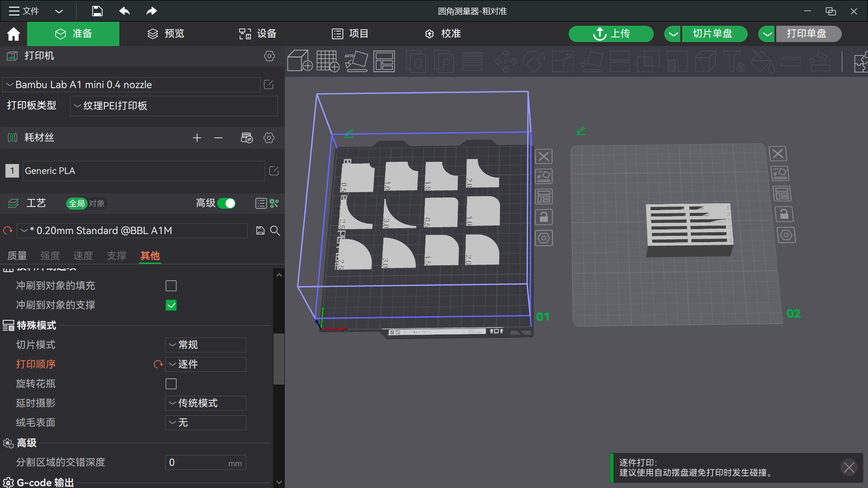This screenshot has height=488, width=868.
Task: Switch to the 预览 preview tab
Action: pyautogui.click(x=165, y=34)
